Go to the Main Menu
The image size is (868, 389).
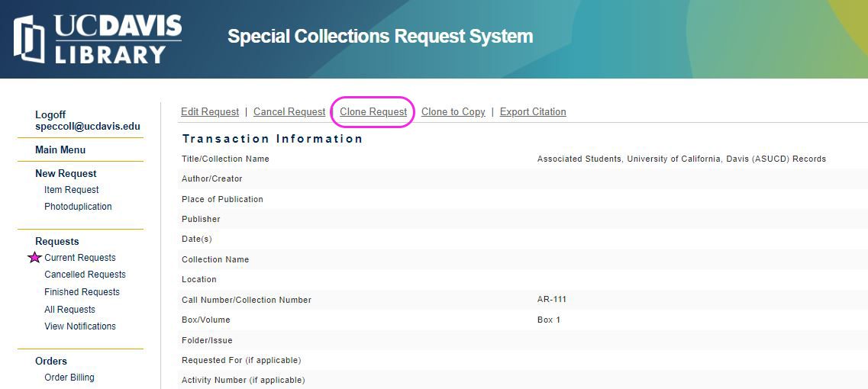tap(60, 150)
